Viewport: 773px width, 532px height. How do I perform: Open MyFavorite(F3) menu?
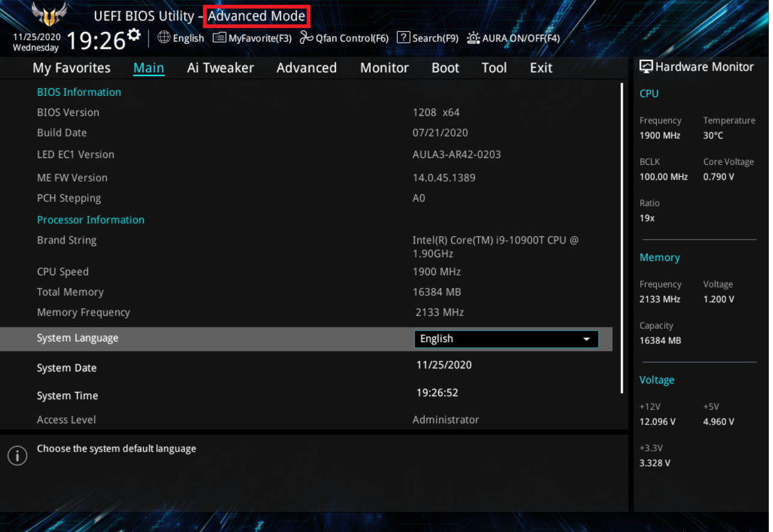tap(252, 38)
